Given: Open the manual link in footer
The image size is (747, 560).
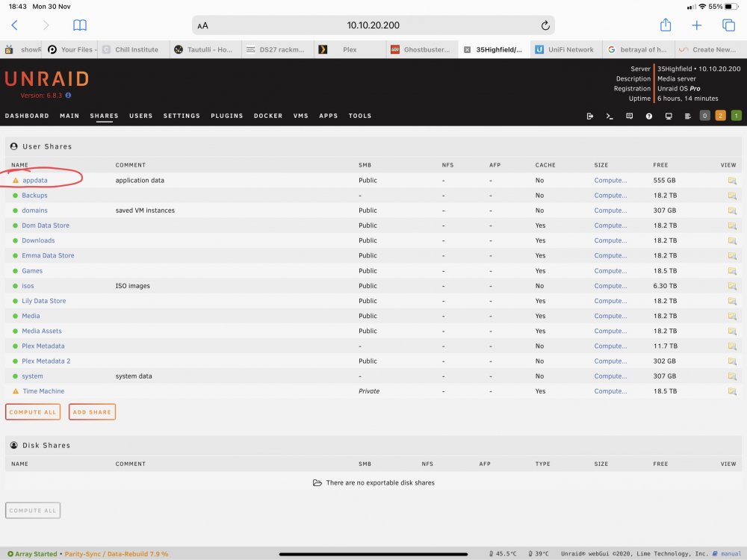Looking at the screenshot, I should click(727, 554).
